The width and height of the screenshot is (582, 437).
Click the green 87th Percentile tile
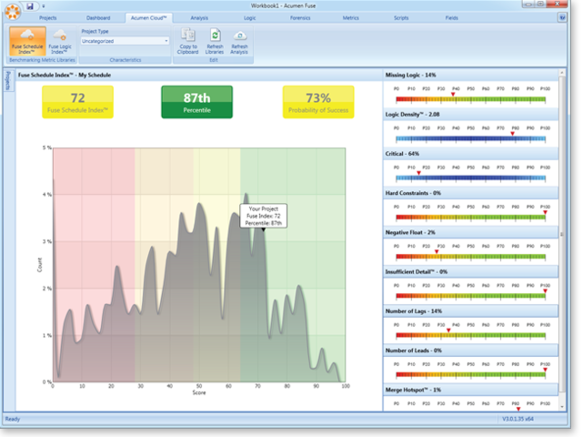(x=197, y=102)
